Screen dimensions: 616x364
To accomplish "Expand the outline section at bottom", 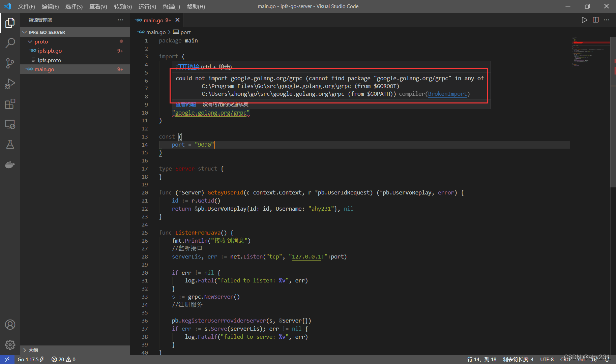I will [x=75, y=350].
